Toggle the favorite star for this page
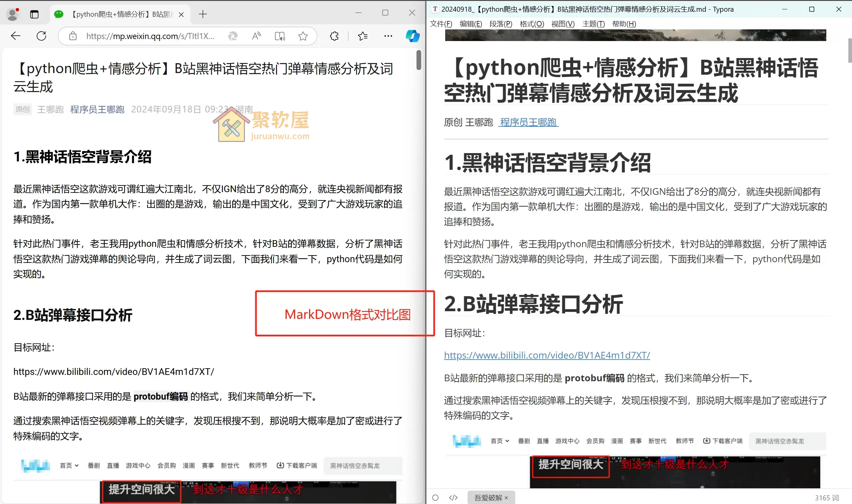Viewport: 852px width, 504px height. coord(303,36)
